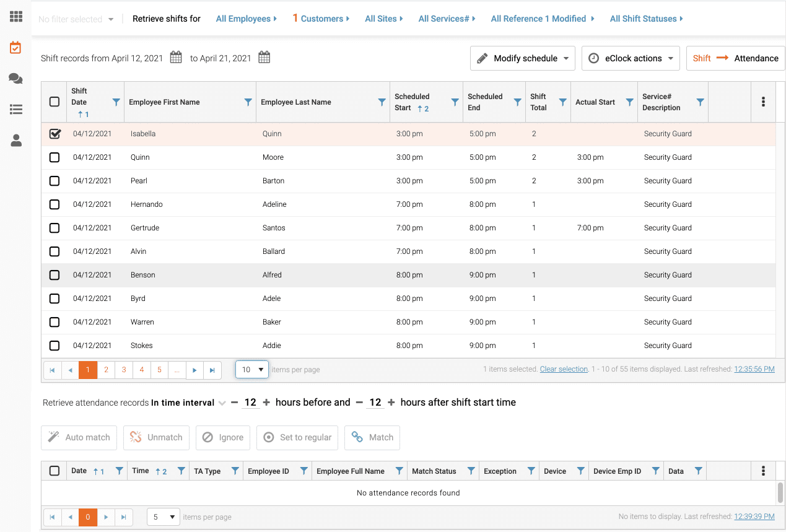This screenshot has width=786, height=532.
Task: Click the Shift to Attendance button
Action: point(735,58)
